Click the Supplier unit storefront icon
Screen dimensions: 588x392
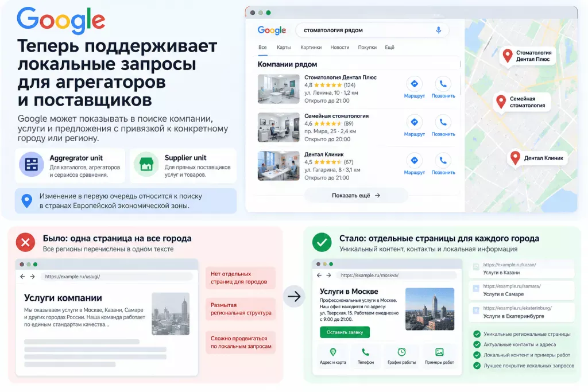click(146, 164)
